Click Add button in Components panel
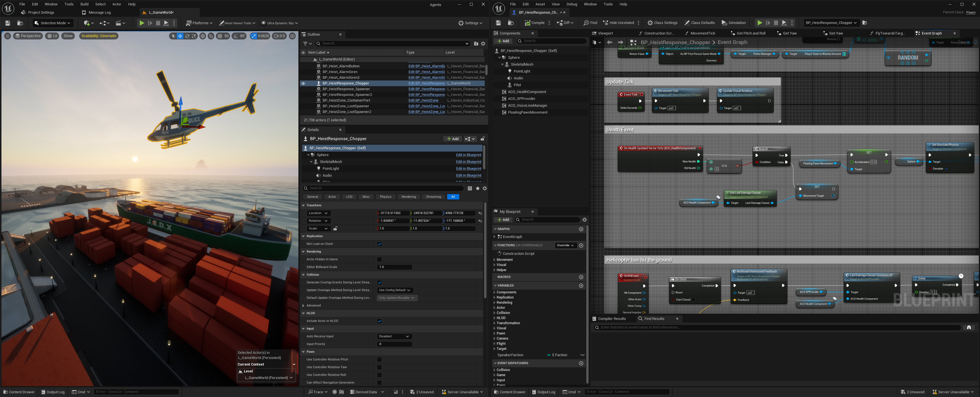 503,41
